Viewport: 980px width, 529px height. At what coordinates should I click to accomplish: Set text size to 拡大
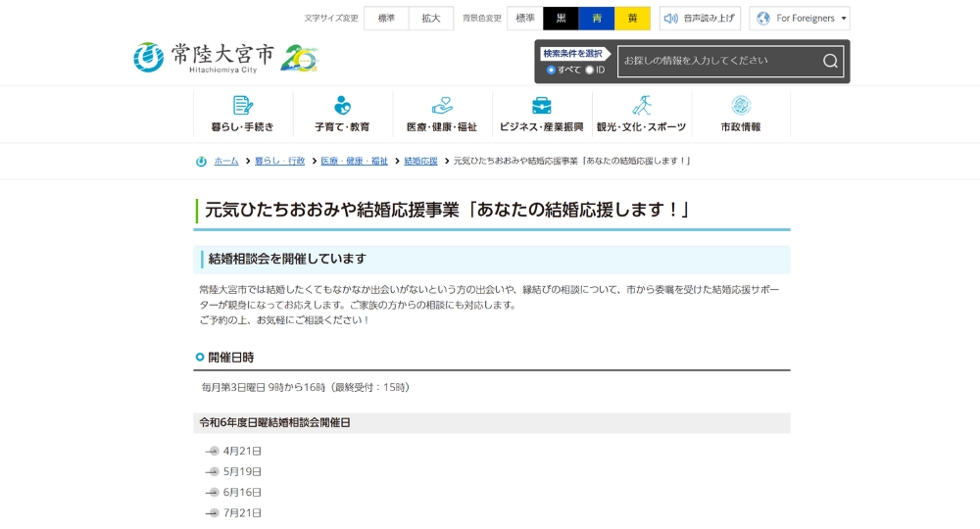(431, 19)
